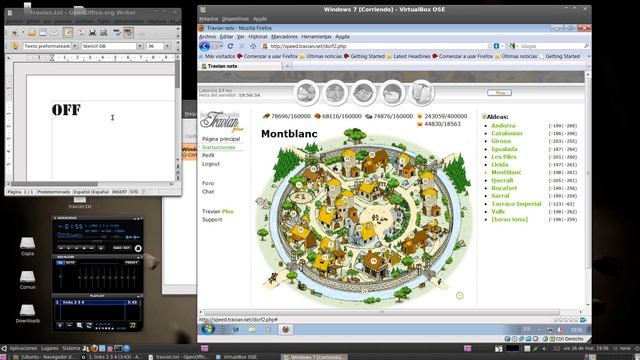
Task: Bookmark this page with the star icon
Action: pyautogui.click(x=490, y=46)
